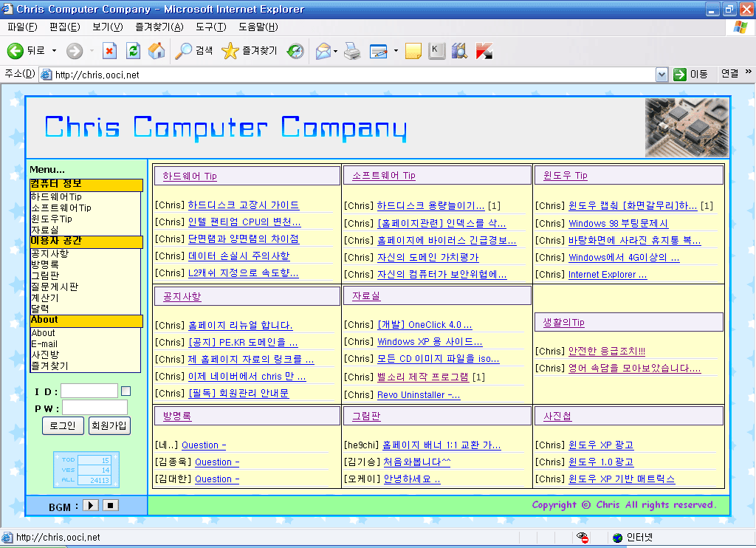Refresh the page with the Refresh icon

[133, 51]
